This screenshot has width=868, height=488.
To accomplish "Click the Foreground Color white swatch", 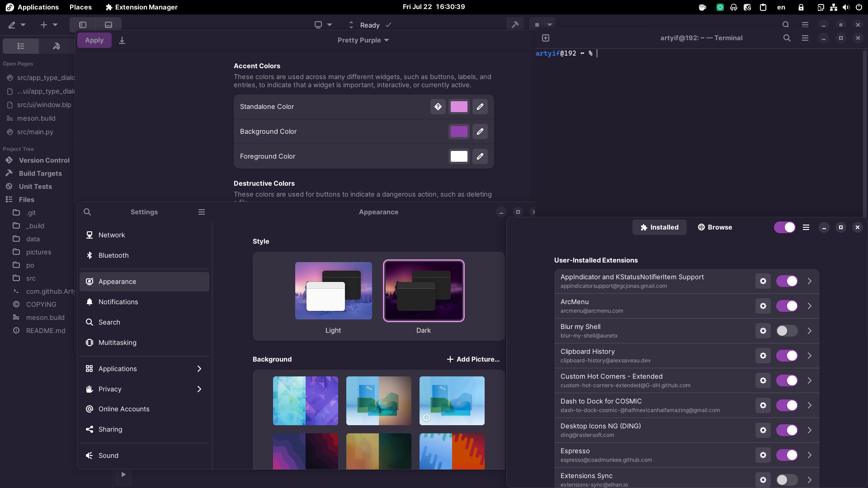I will [x=459, y=156].
